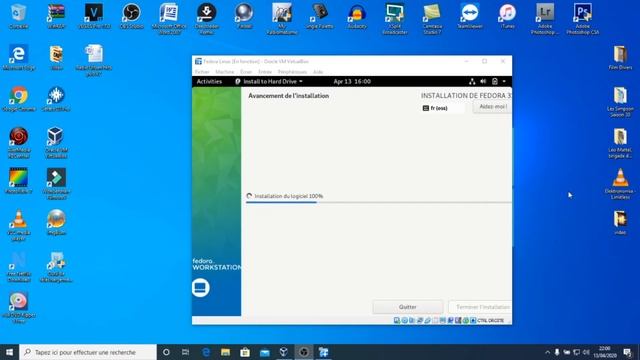640x360 pixels.
Task: Open Entrée menu in VirtualBox
Action: [265, 72]
